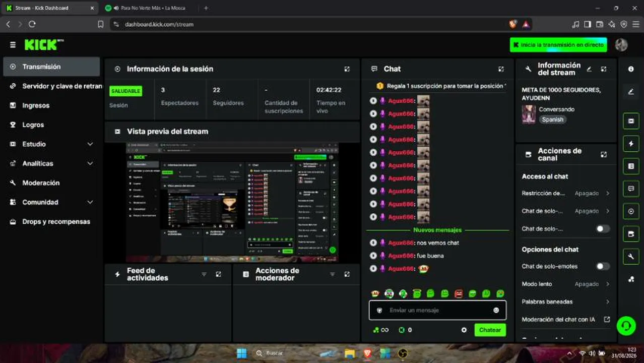The width and height of the screenshot is (644, 363).
Task: Open Moderación in the sidebar
Action: coord(51,183)
